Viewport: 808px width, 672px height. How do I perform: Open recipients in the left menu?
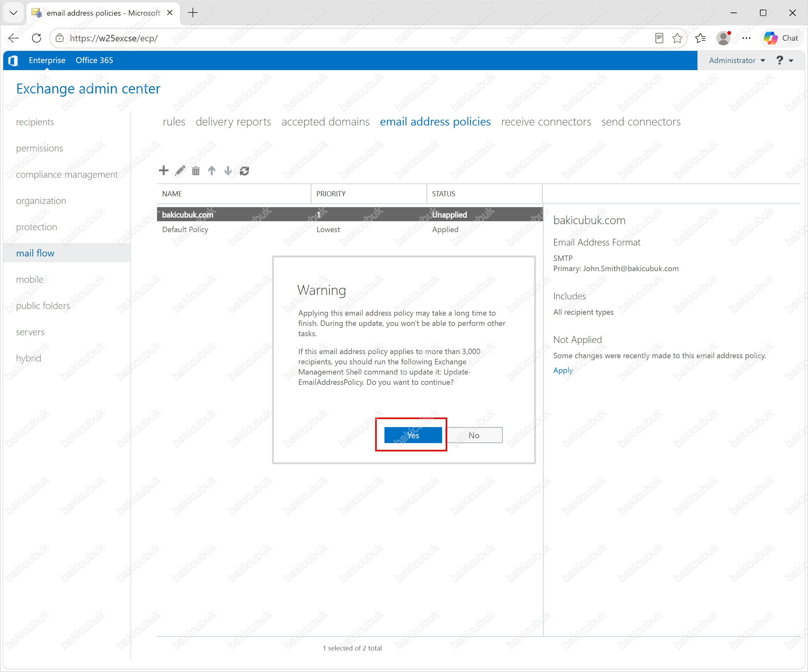[35, 122]
